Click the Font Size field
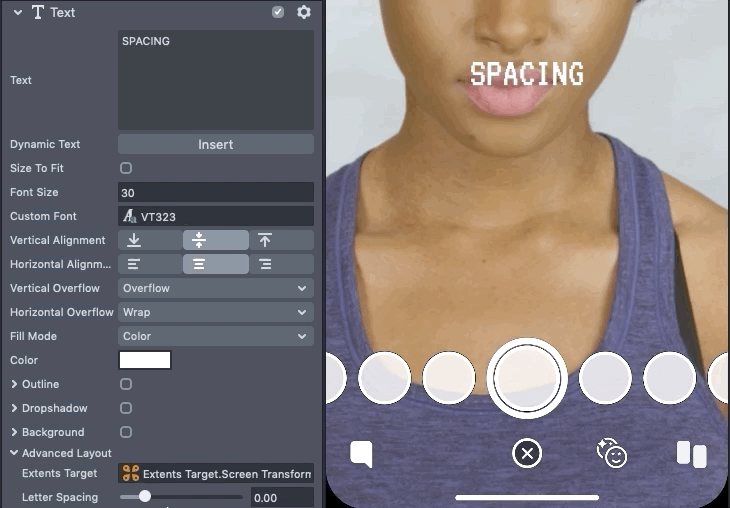This screenshot has width=730, height=508. (216, 192)
